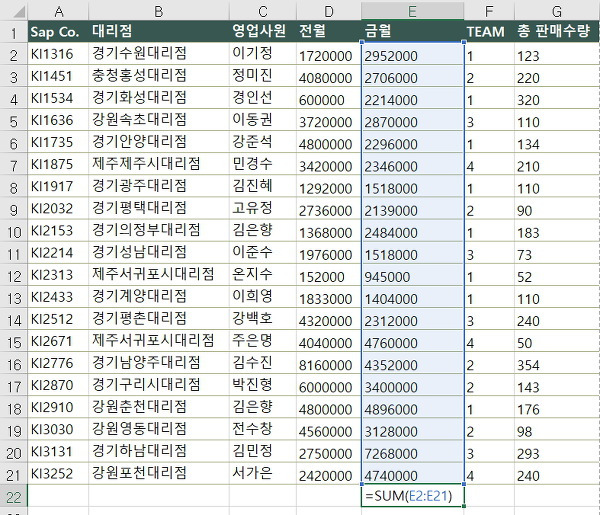The image size is (600, 515).
Task: Select cell '경기화성대리점'
Action: 159,98
